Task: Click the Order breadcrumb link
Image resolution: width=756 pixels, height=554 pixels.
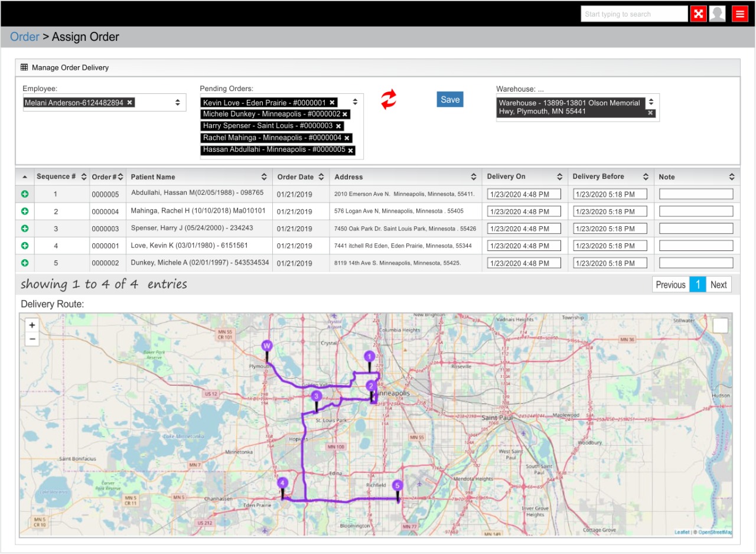Action: pyautogui.click(x=25, y=37)
